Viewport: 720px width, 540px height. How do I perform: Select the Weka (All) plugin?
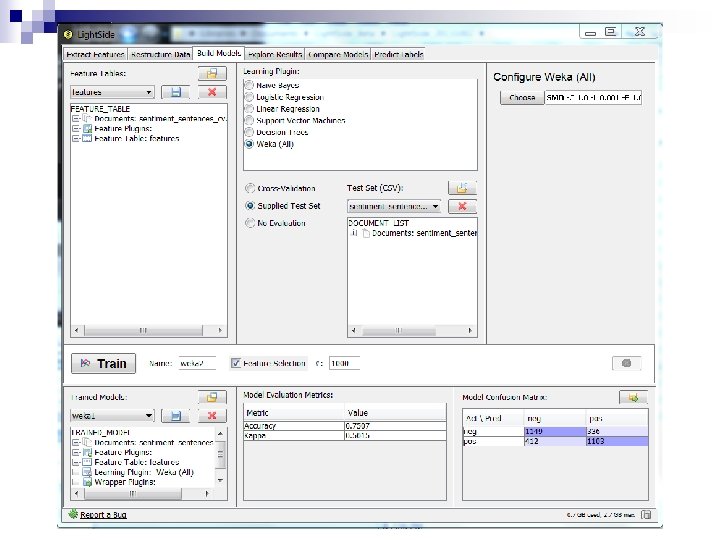pyautogui.click(x=249, y=144)
